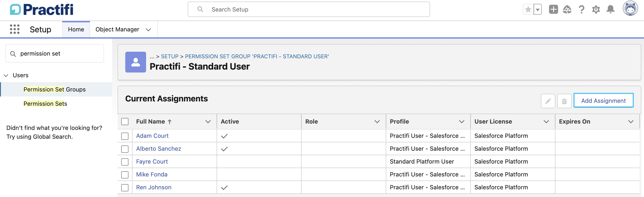Viewport: 644px width, 197px height.
Task: Check the Ren Johnson row checkbox
Action: [125, 188]
